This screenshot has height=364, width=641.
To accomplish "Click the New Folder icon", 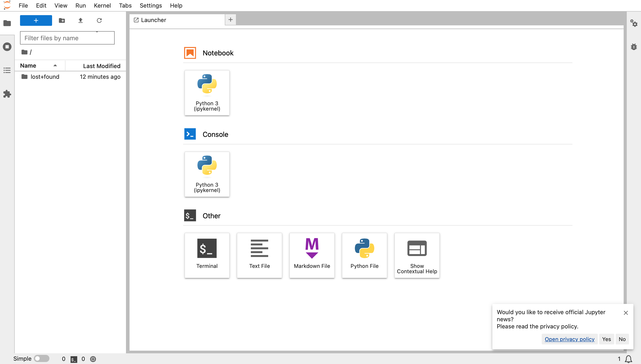I will [x=62, y=20].
